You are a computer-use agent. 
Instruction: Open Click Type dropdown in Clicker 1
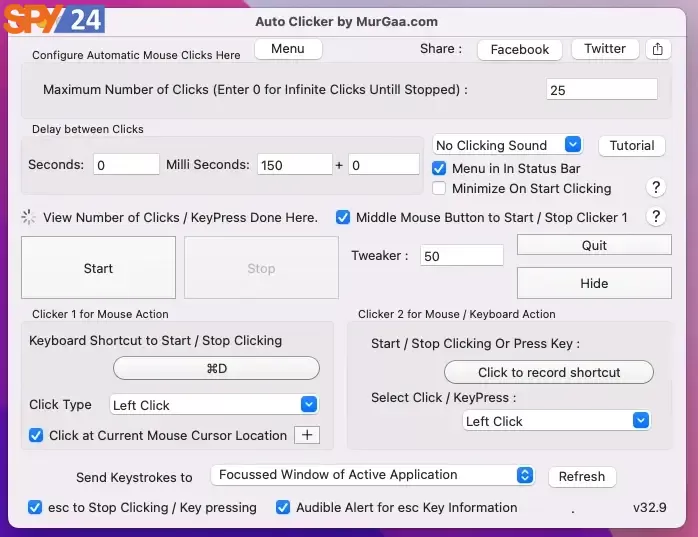[214, 405]
